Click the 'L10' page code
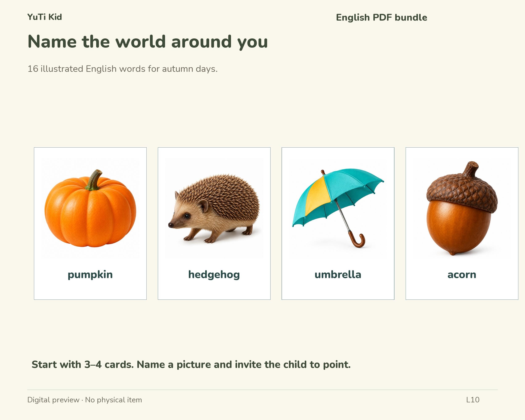This screenshot has height=420, width=525. click(x=473, y=400)
